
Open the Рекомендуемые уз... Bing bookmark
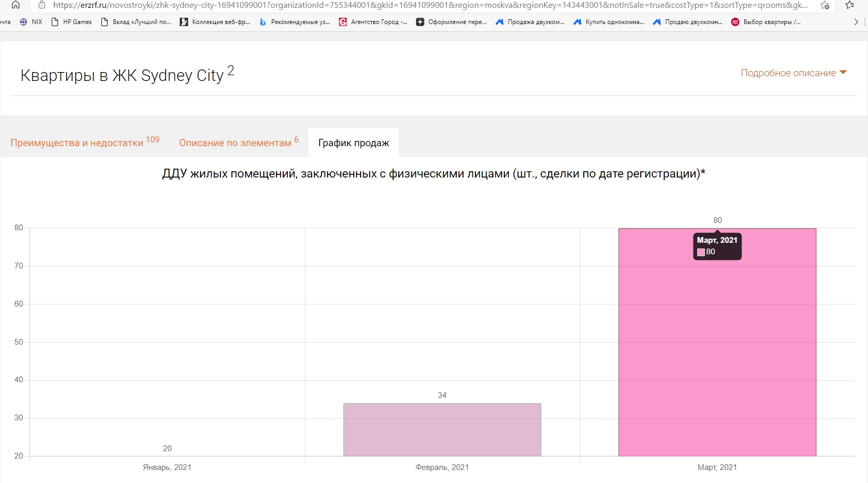point(295,22)
